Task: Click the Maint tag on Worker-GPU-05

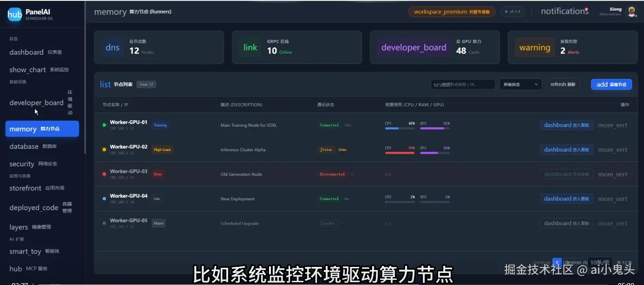Action: (x=158, y=223)
